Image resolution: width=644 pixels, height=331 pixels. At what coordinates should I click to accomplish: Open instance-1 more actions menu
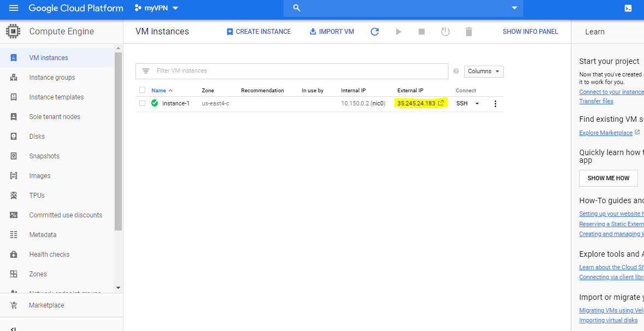pyautogui.click(x=495, y=104)
